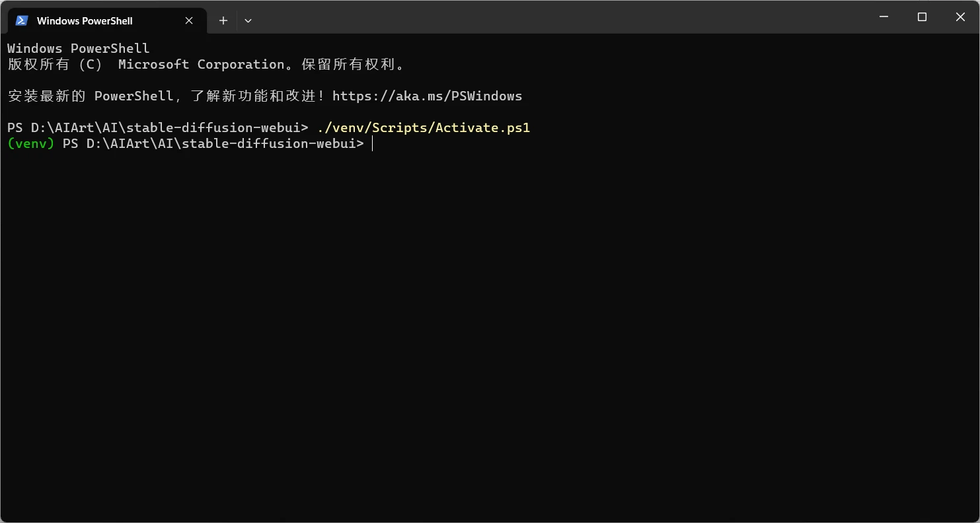
Task: Click the ./venv/Scripts/Activate.ps1 command text
Action: [424, 128]
